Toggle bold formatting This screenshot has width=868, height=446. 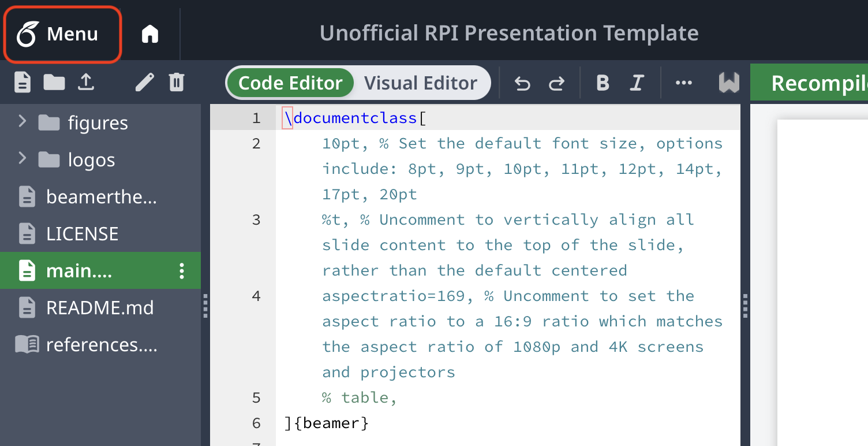coord(603,83)
